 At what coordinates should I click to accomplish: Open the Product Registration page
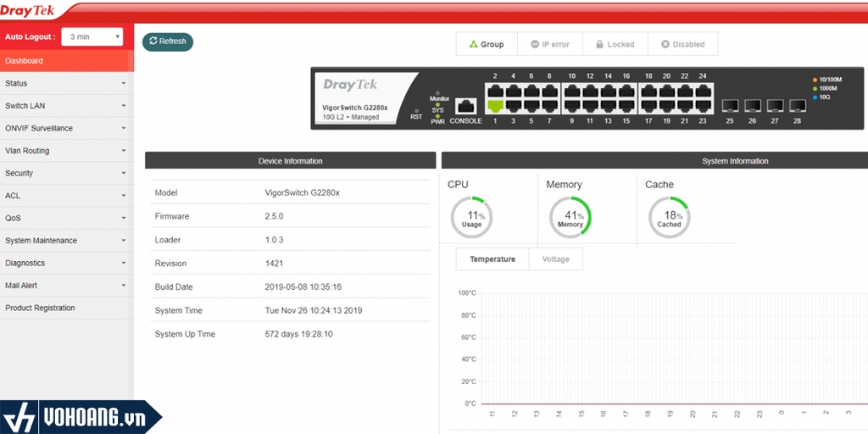[x=66, y=308]
